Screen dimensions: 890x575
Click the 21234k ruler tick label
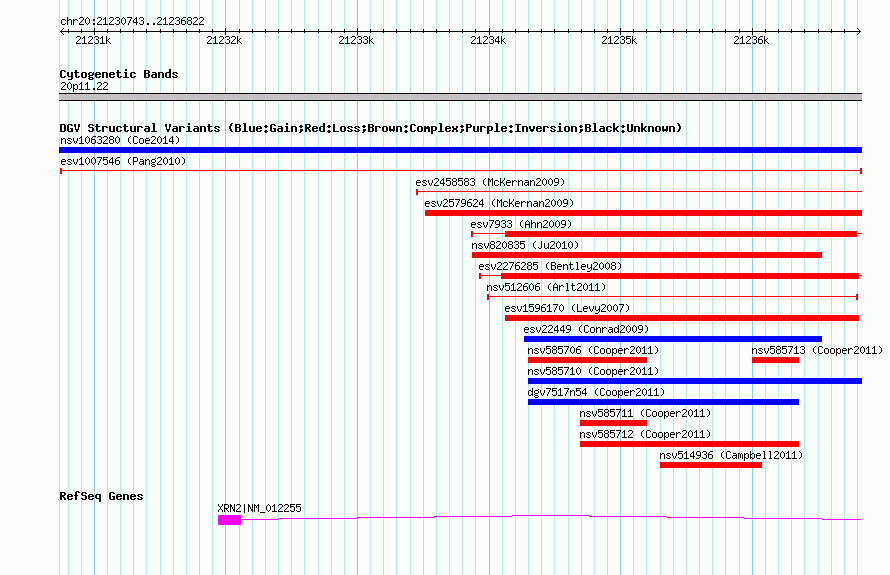click(x=488, y=40)
